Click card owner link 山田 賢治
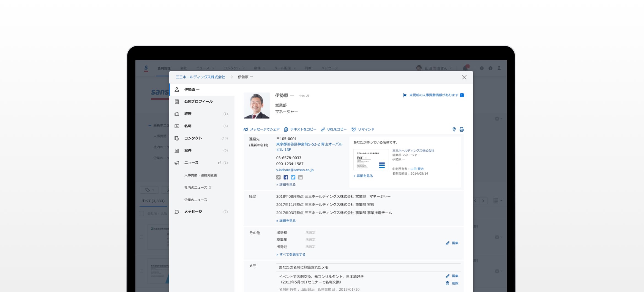This screenshot has height=292, width=644. (x=417, y=169)
